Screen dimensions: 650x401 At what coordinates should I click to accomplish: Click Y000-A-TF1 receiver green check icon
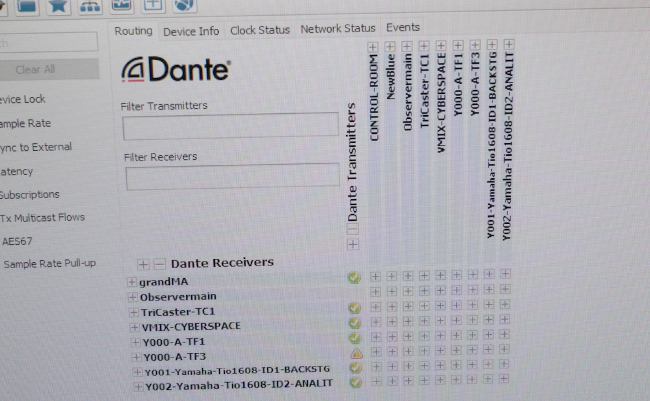[x=355, y=338]
